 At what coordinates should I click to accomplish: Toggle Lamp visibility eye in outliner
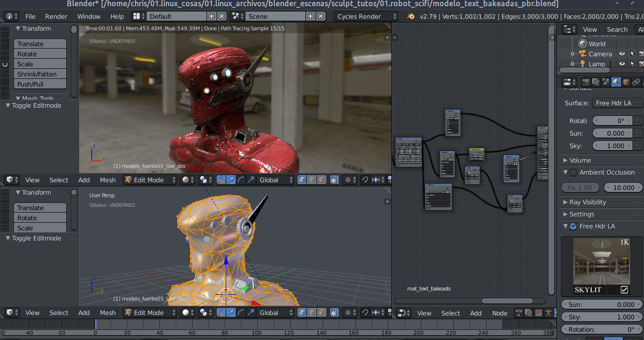[x=622, y=63]
